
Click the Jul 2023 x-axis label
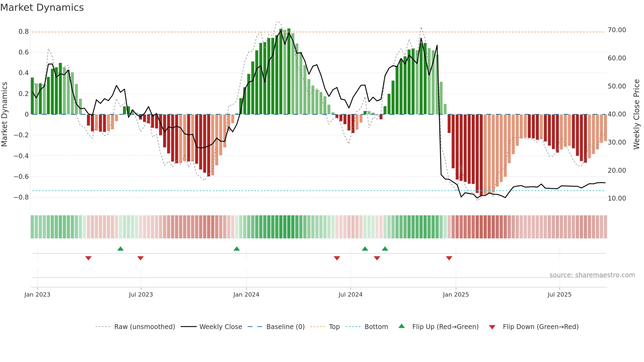[141, 294]
